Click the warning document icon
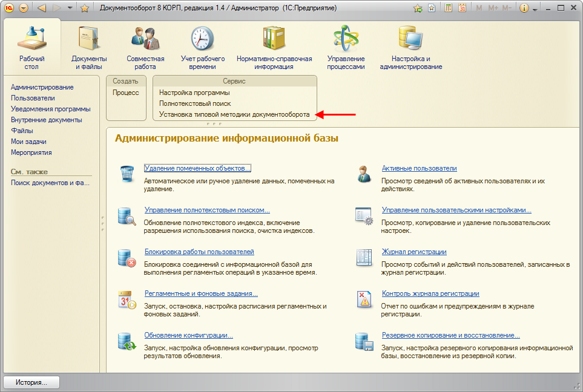The height and width of the screenshot is (392, 583). (x=364, y=299)
